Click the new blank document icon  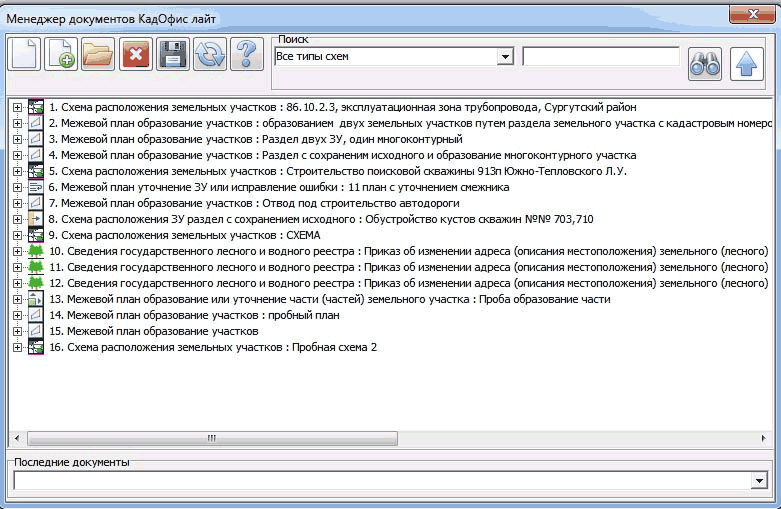[25, 54]
